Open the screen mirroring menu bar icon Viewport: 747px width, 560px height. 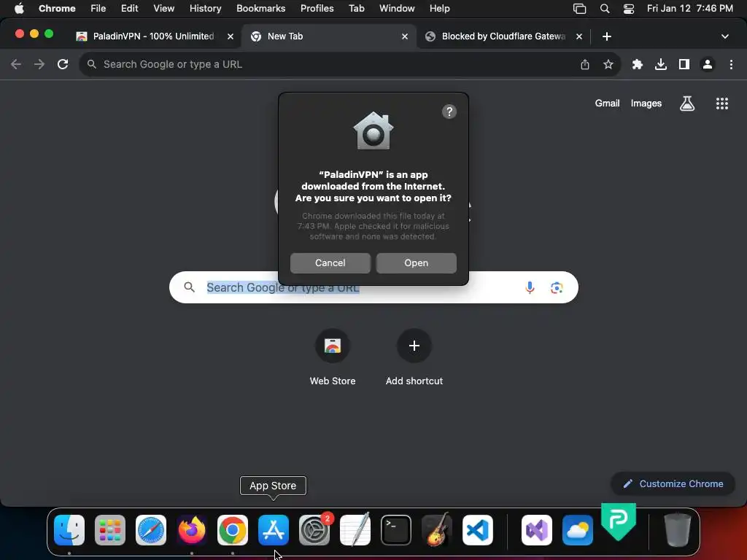(x=579, y=9)
